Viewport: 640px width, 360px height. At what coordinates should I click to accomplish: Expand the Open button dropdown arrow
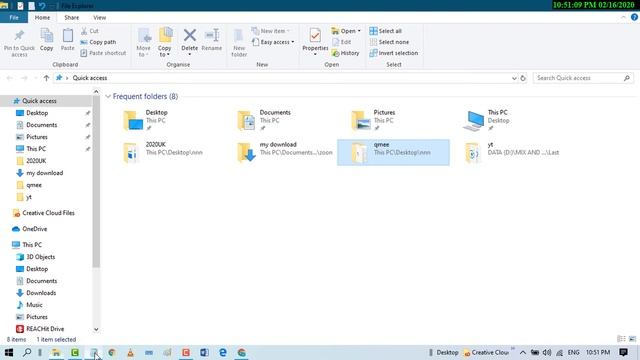pos(359,31)
